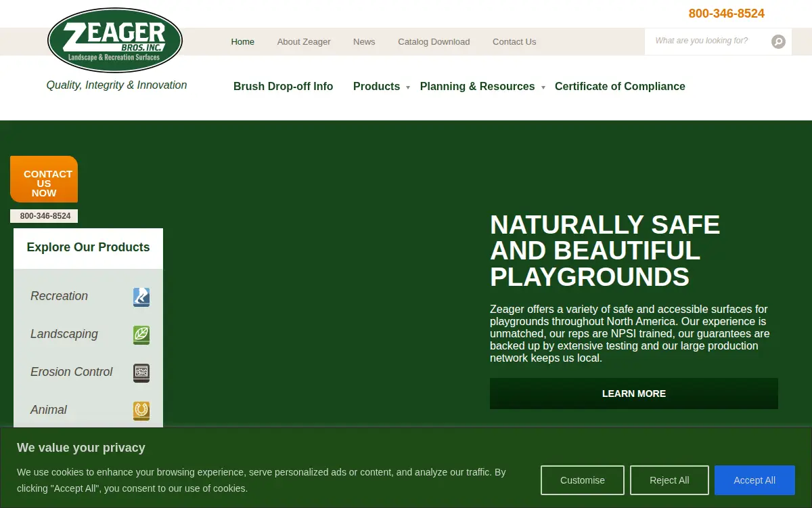This screenshot has width=812, height=508.
Task: Reject All cookies
Action: point(669,480)
